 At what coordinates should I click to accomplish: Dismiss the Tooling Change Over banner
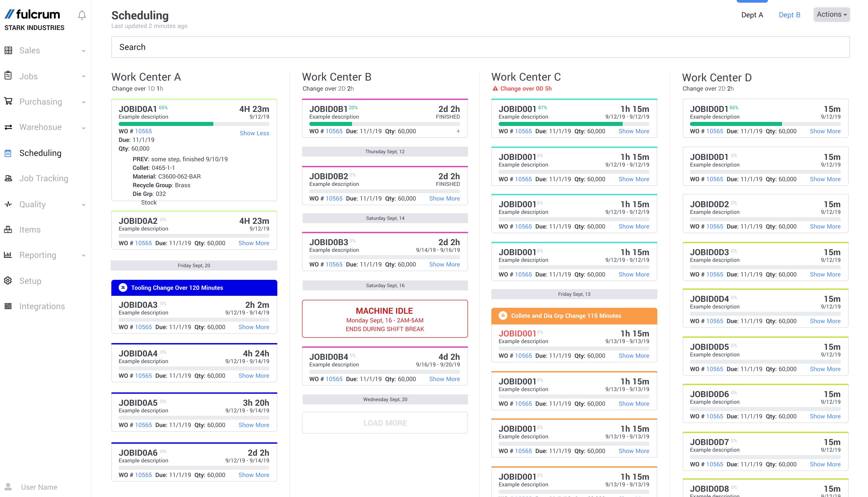coord(123,288)
